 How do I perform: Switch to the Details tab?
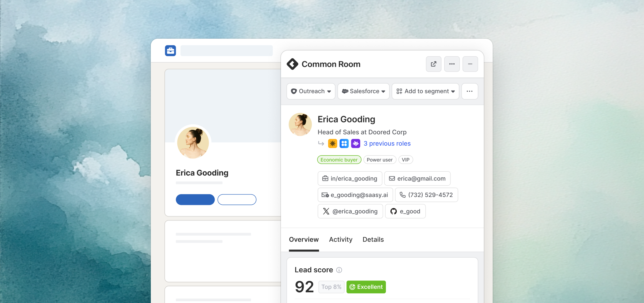pos(373,239)
